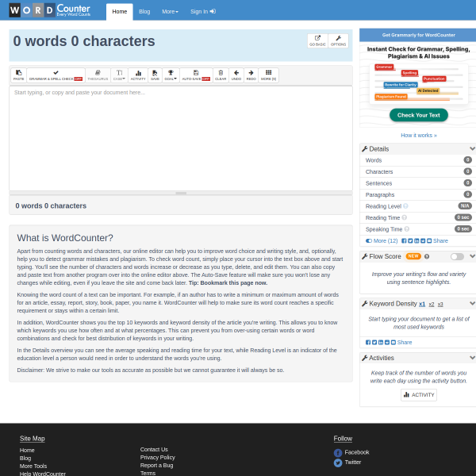Clear the document with the trash icon
This screenshot has height=476, width=476.
(221, 75)
